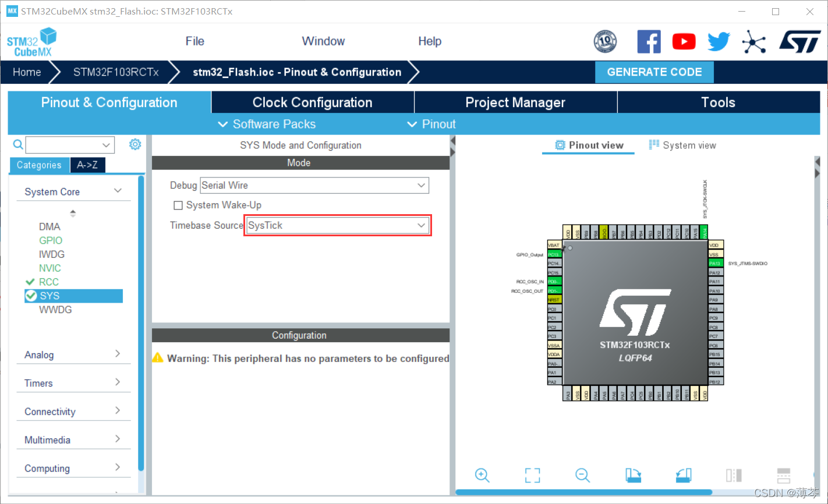Expand the Analog category

pyautogui.click(x=73, y=354)
